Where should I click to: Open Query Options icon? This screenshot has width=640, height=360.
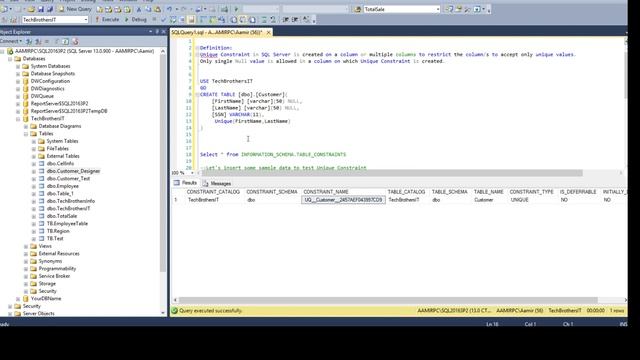(182, 19)
